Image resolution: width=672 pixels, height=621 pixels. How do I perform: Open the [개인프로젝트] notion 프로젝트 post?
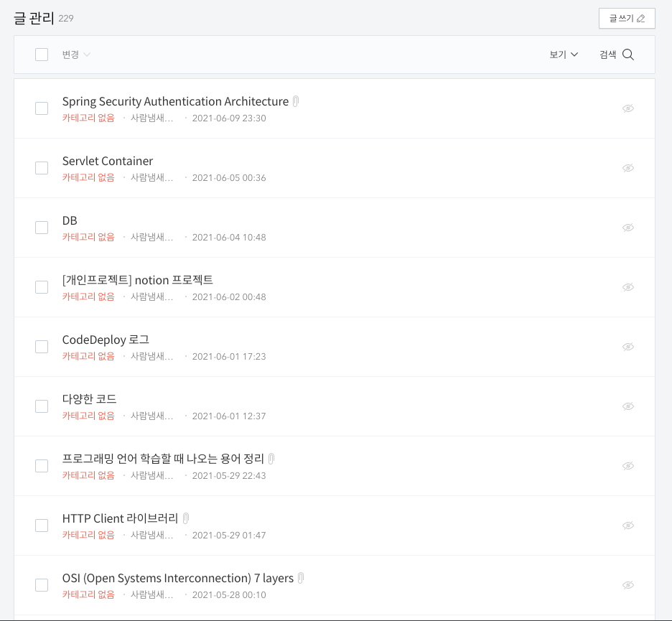click(x=138, y=280)
